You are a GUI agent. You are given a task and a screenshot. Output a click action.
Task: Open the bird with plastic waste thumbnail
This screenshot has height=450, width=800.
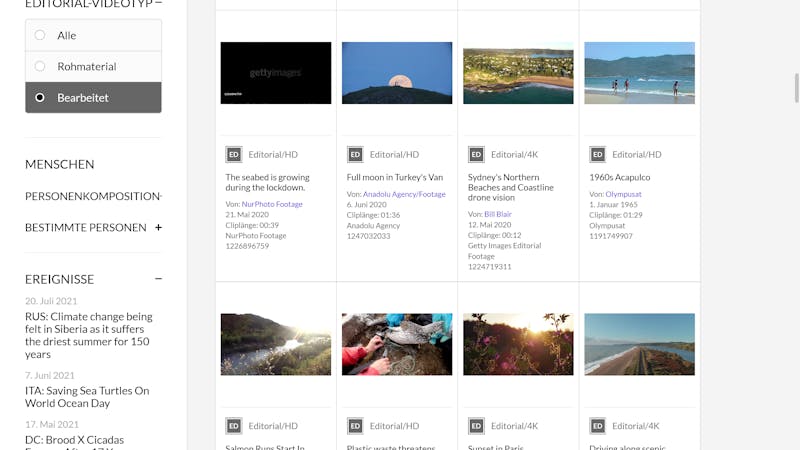click(397, 344)
